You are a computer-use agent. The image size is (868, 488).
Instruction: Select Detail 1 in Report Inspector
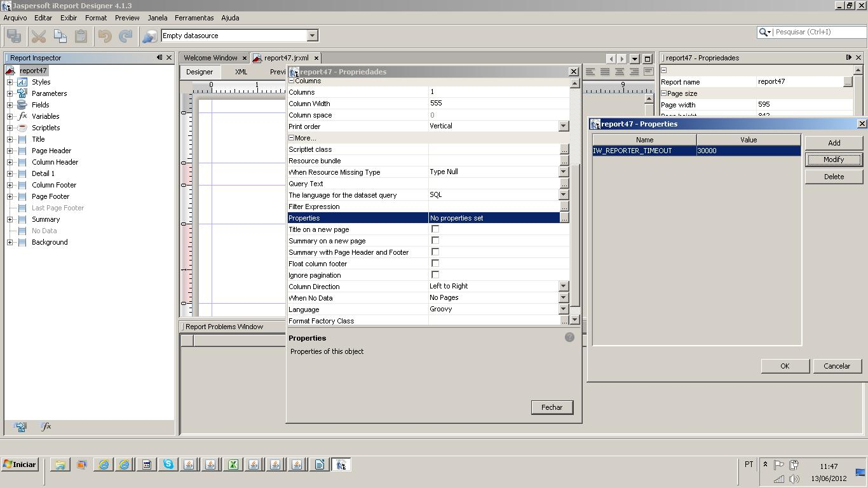(x=43, y=173)
